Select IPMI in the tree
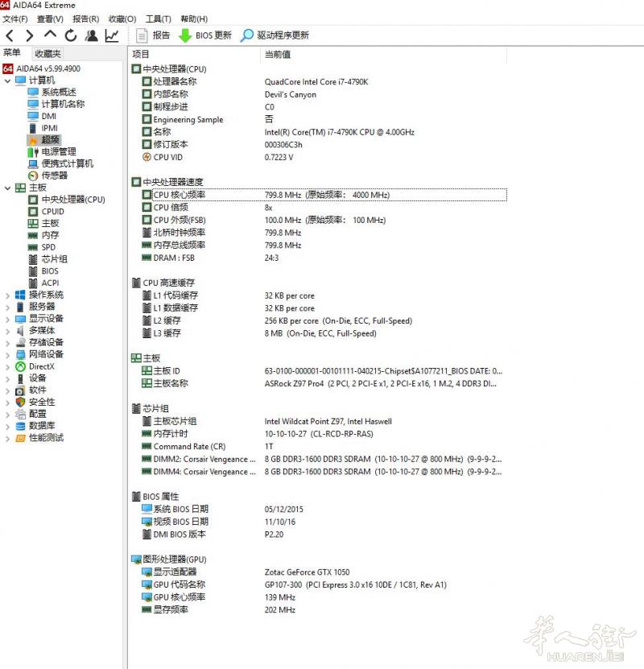Image resolution: width=644 pixels, height=669 pixels. (43, 128)
